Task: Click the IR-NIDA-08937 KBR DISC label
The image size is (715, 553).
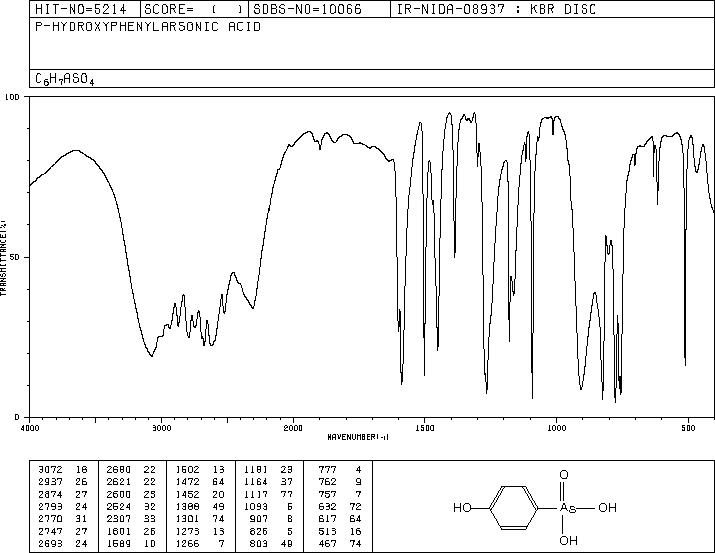Action: point(496,9)
